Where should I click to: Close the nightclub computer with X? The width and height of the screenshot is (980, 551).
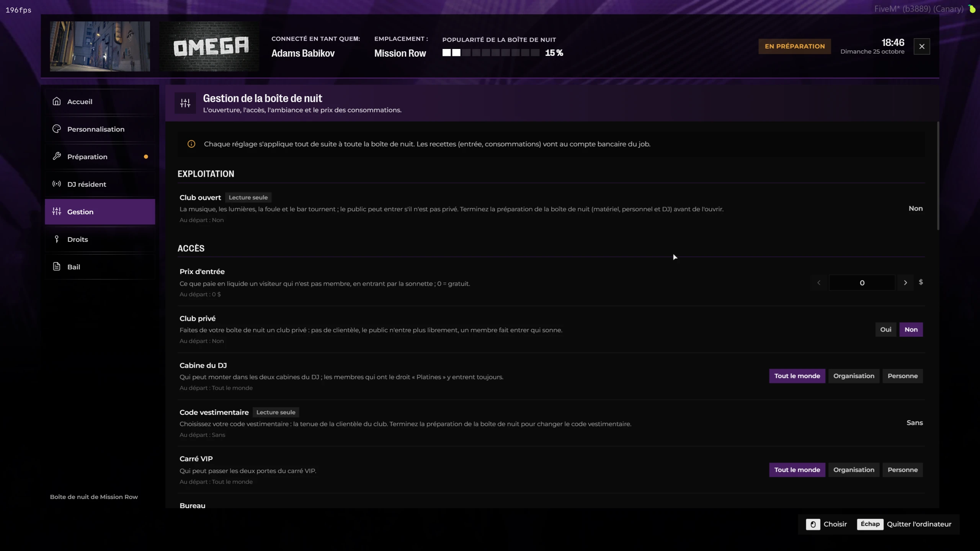922,46
